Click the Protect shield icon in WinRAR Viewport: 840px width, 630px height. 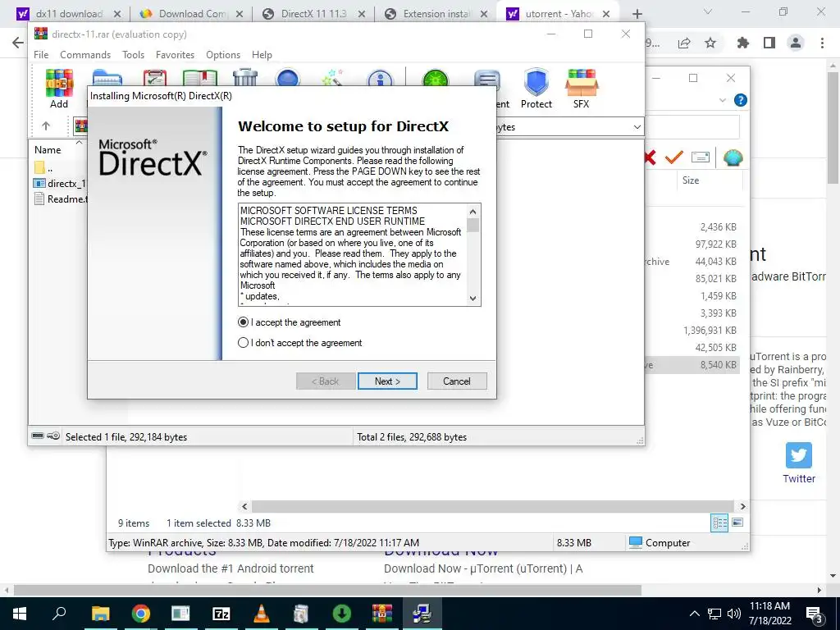(536, 82)
